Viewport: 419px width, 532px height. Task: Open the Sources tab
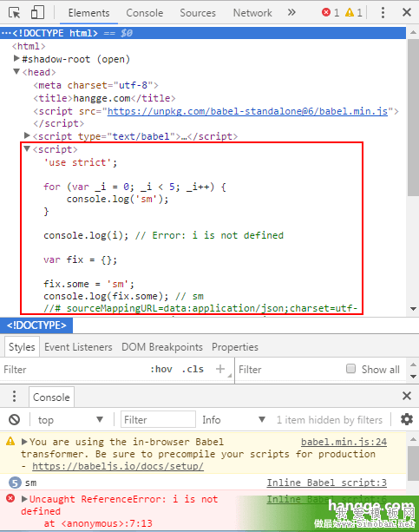click(198, 13)
